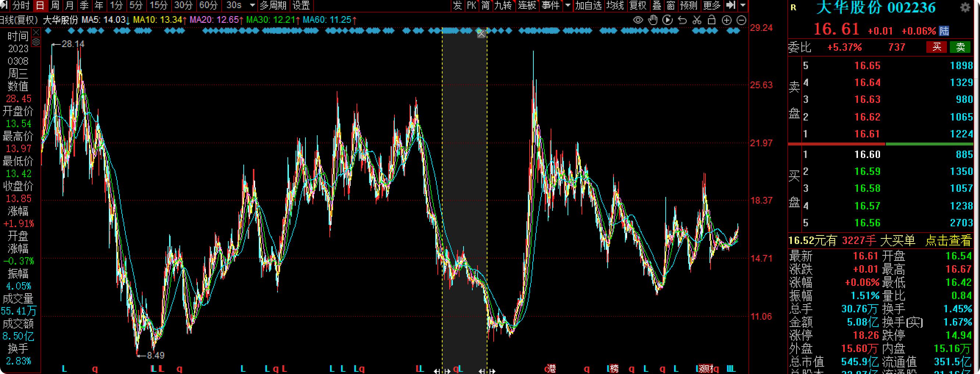Select the 周 weekly period tab
Image resolution: width=980 pixels, height=374 pixels.
click(55, 5)
